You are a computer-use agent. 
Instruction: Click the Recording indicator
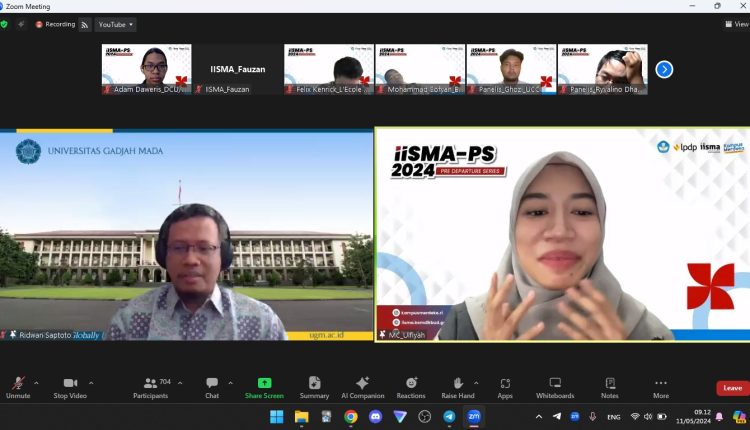55,24
